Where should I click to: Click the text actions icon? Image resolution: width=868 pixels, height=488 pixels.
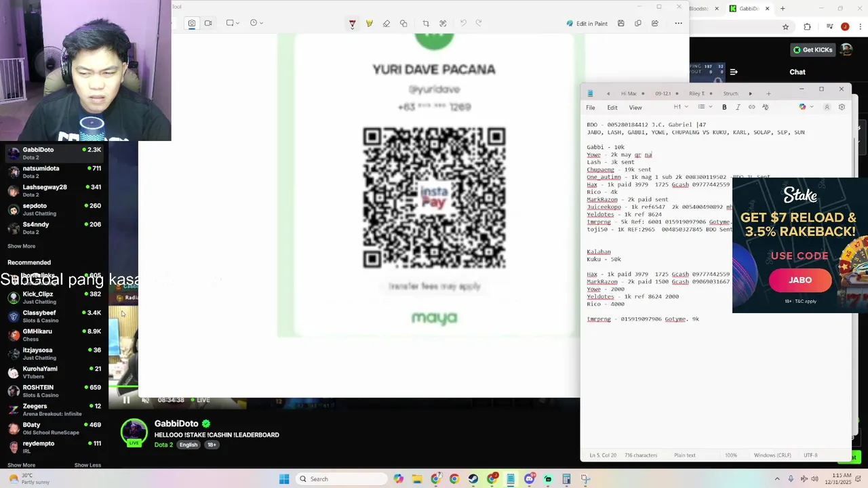click(x=443, y=24)
